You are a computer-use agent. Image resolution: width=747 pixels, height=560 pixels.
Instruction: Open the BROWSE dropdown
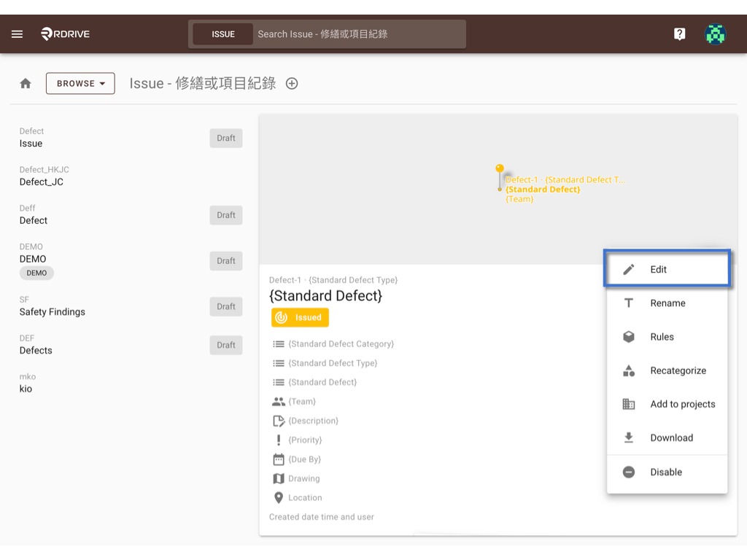pos(80,83)
